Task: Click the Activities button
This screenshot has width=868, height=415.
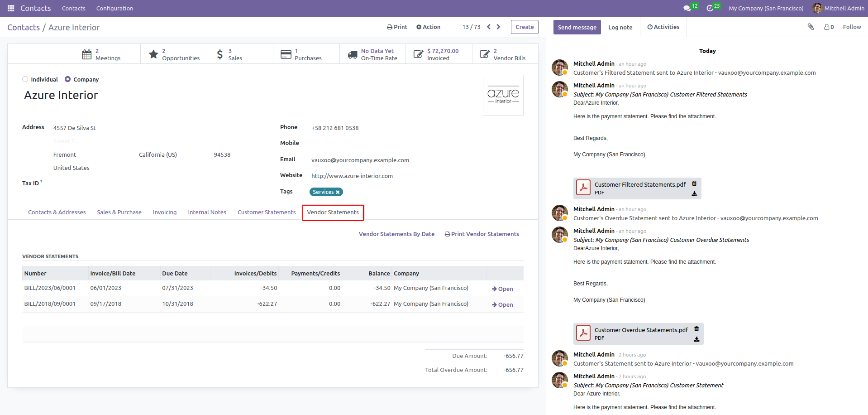Action: tap(663, 27)
